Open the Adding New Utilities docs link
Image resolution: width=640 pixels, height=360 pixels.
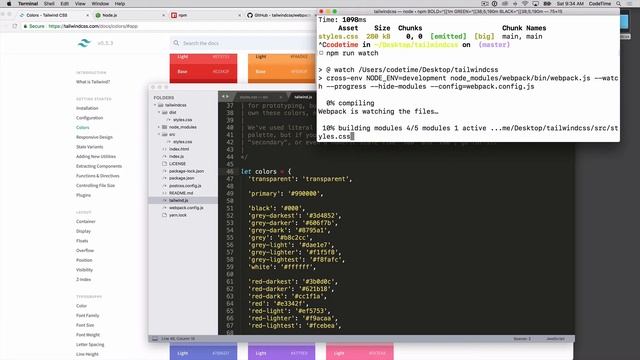click(x=96, y=157)
